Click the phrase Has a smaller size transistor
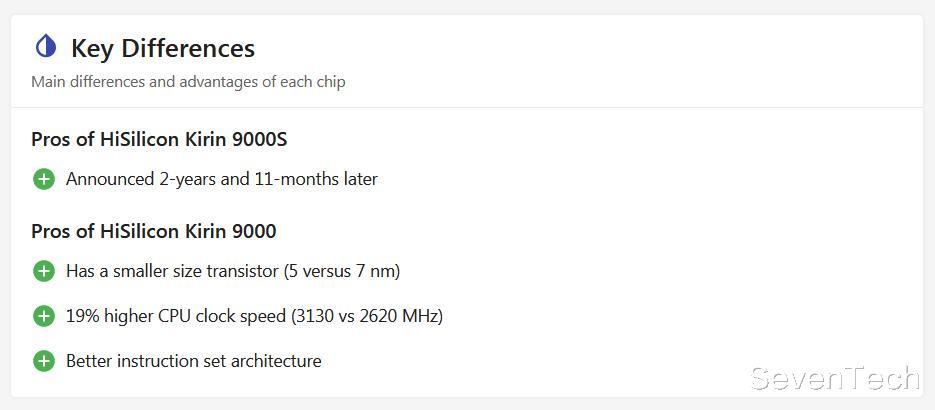This screenshot has width=935, height=410. click(x=172, y=271)
